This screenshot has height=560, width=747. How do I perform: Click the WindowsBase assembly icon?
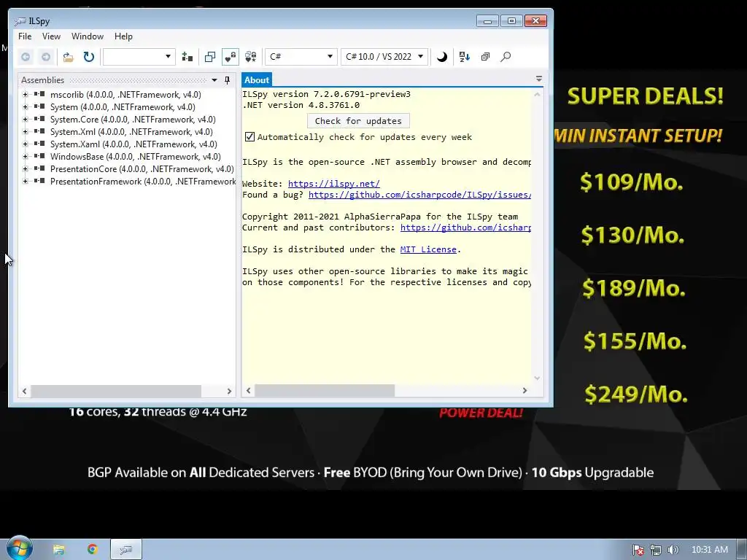[39, 156]
